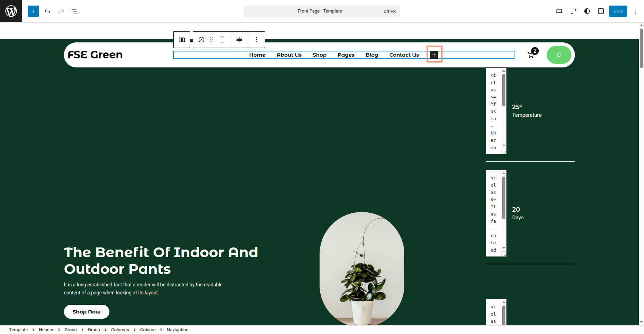Click the Zoom Out view icon
Viewport: 644px width, 334px height.
(x=573, y=11)
